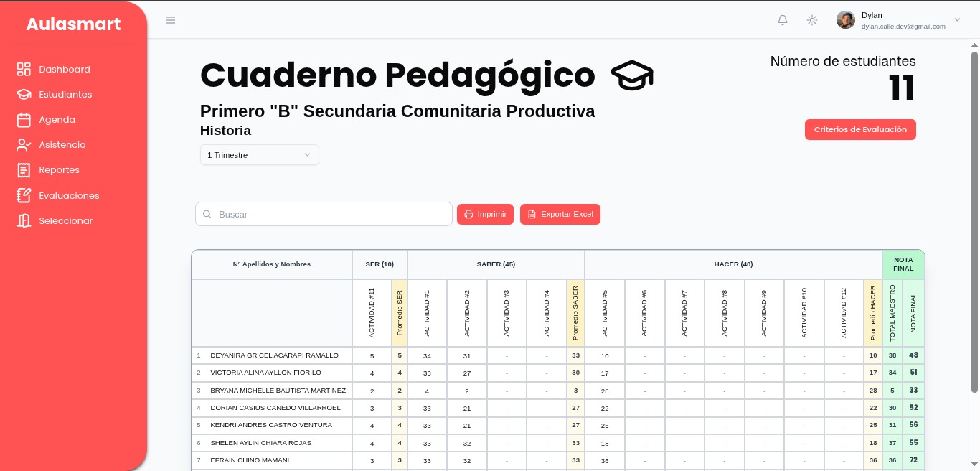The image size is (980, 471).
Task: Open the Reportes panel
Action: click(x=24, y=169)
